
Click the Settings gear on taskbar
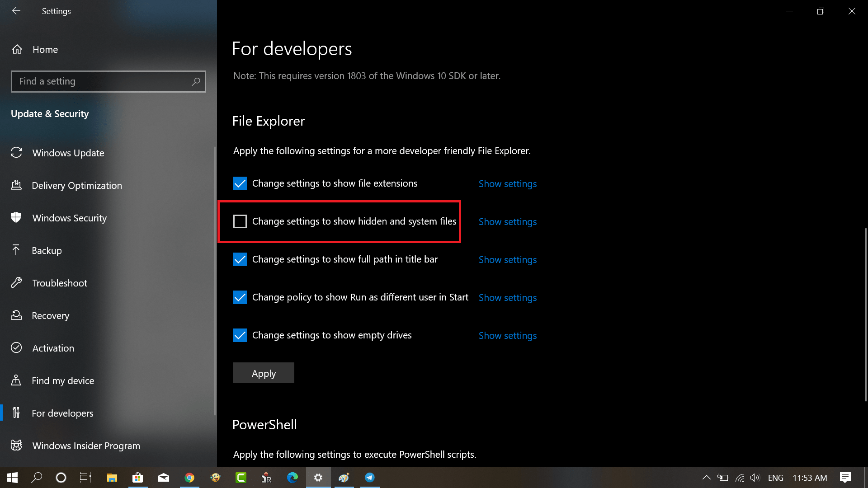tap(318, 478)
